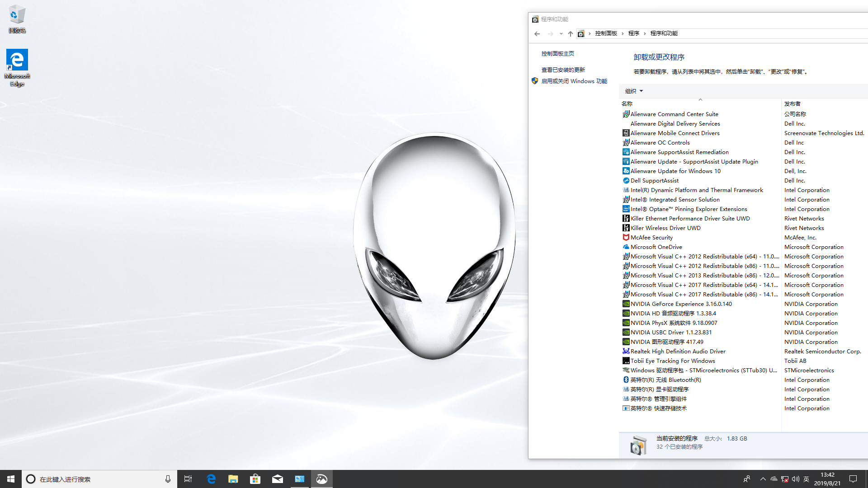
Task: Click the OneDrive cloud tray icon
Action: pyautogui.click(x=774, y=479)
